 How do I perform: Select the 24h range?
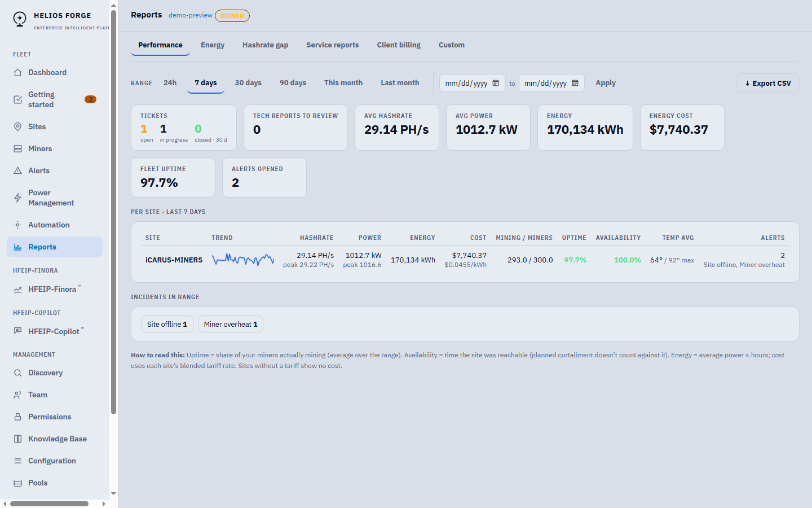pos(170,83)
